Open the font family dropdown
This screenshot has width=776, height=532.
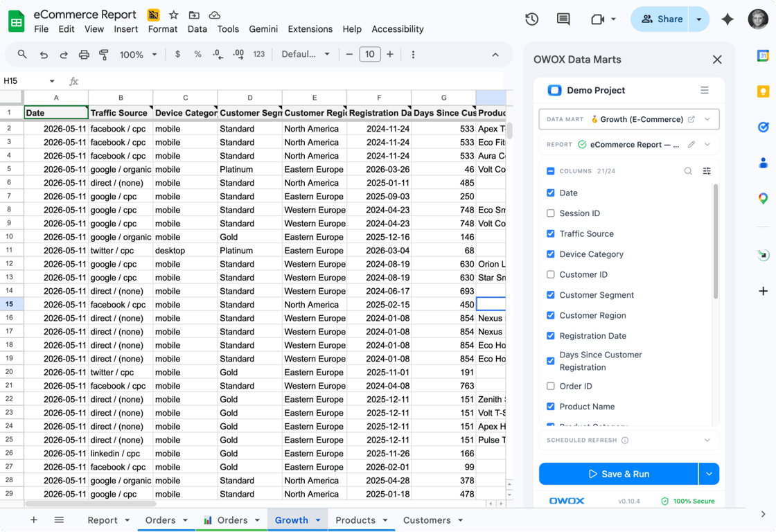click(306, 55)
